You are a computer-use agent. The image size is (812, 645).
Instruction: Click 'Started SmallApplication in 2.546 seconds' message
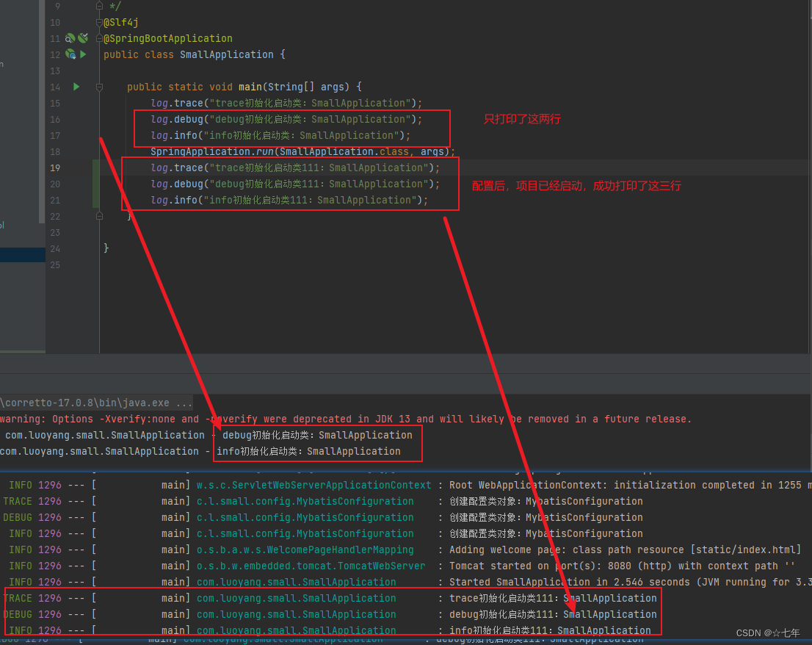point(630,582)
